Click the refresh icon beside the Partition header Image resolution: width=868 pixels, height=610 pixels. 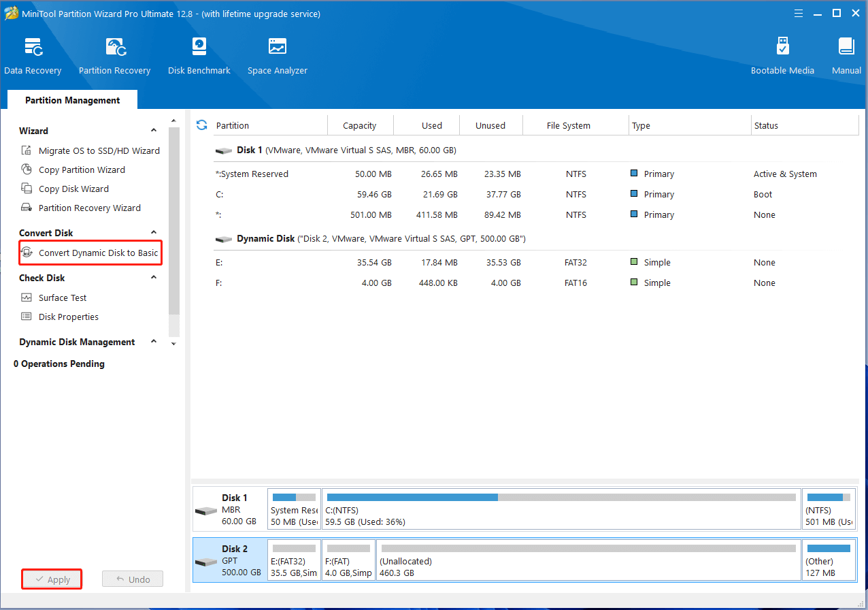(201, 125)
